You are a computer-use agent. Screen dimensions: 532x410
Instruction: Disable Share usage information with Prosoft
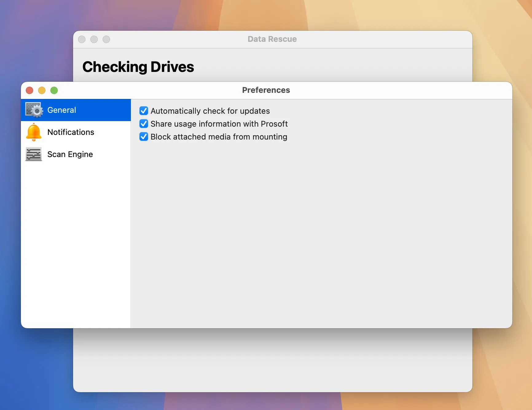click(144, 124)
